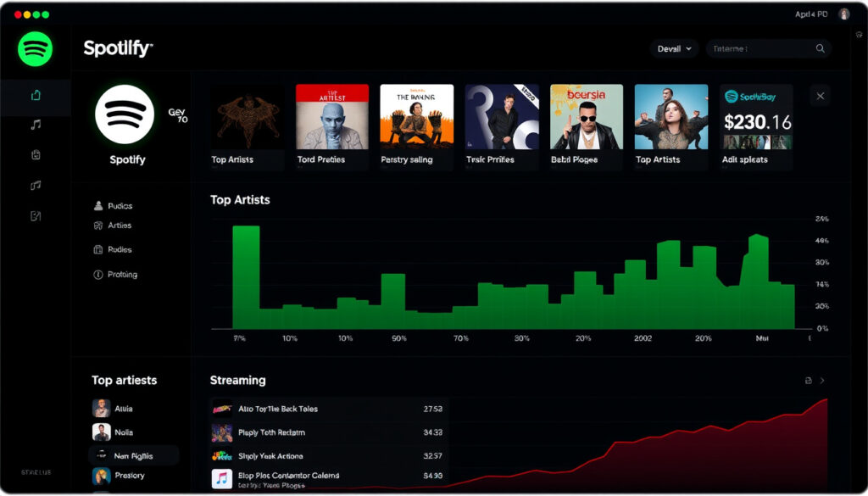Click into the search input field
This screenshot has height=496, width=868.
[768, 48]
